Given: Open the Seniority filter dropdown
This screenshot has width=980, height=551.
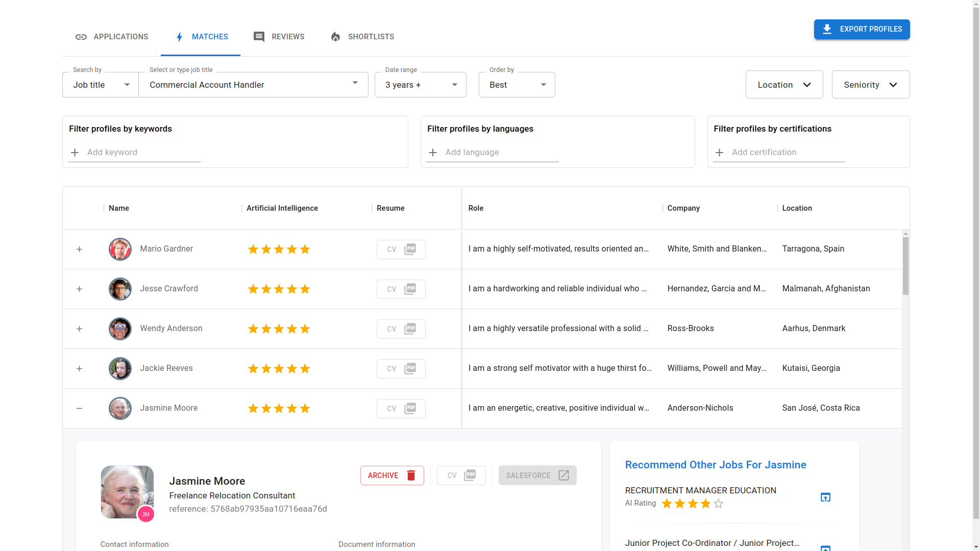Looking at the screenshot, I should (870, 85).
